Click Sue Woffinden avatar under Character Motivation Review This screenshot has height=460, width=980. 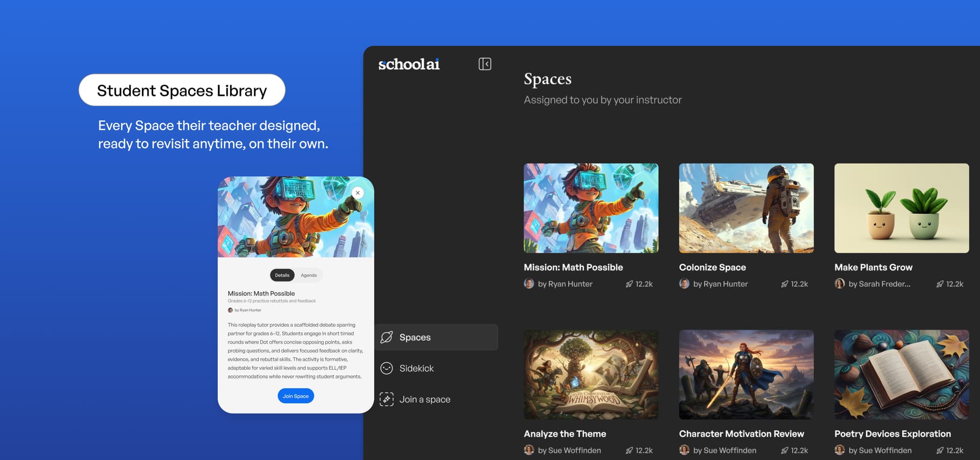tap(684, 450)
